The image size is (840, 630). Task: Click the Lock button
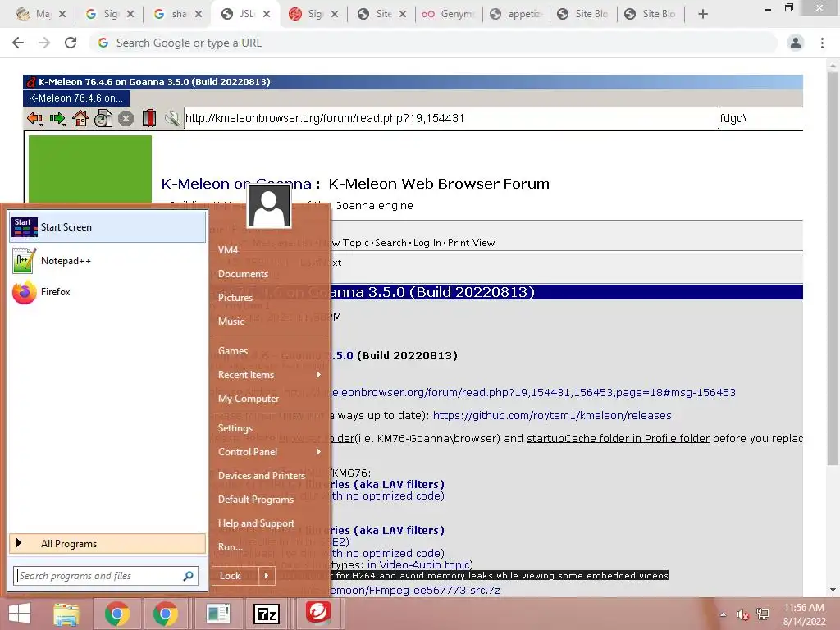point(235,576)
